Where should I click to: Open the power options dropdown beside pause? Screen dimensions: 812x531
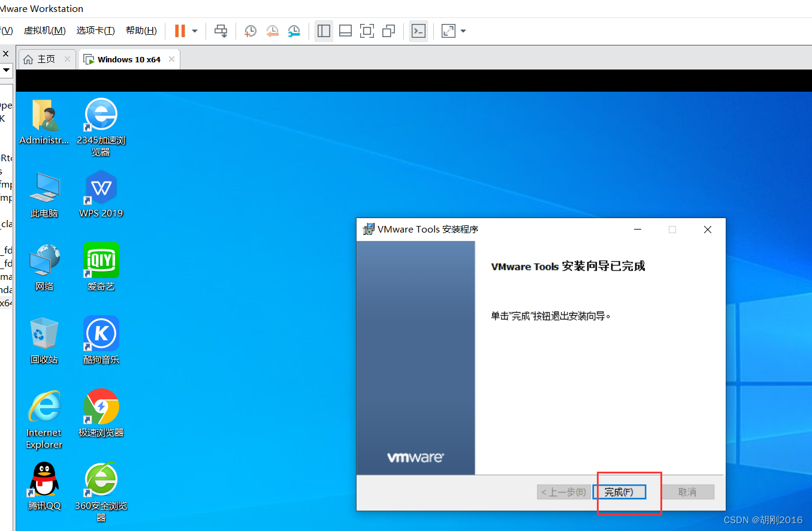click(195, 31)
